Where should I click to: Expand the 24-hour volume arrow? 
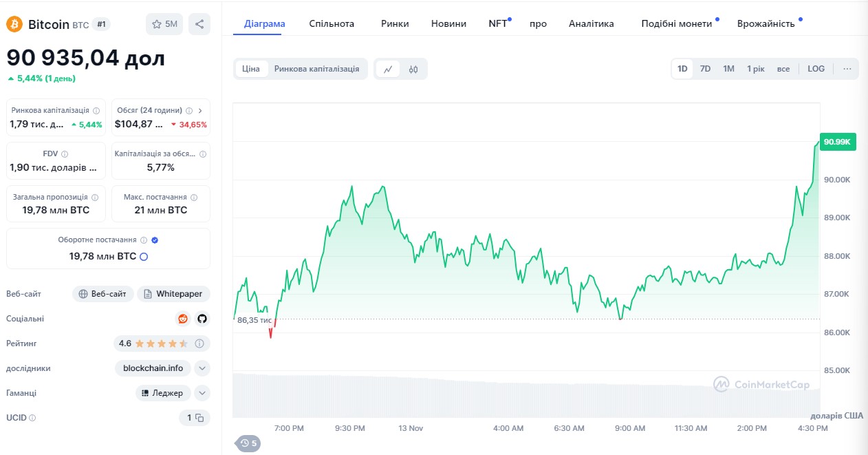200,110
